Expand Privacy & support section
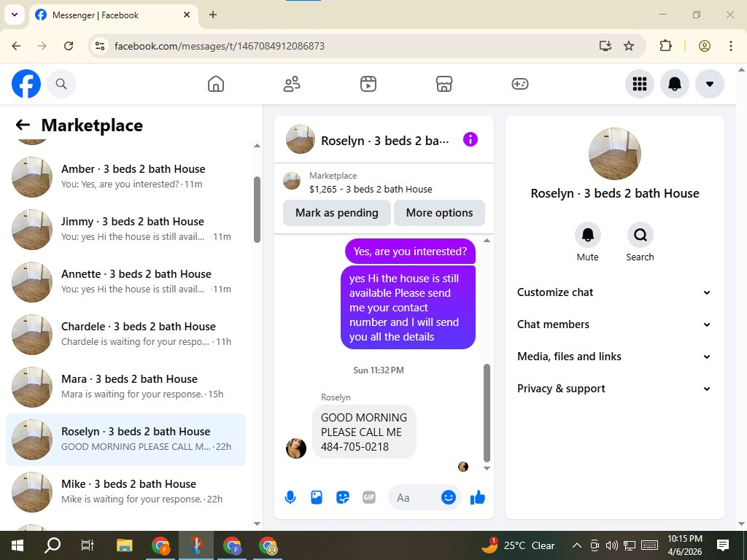The width and height of the screenshot is (747, 560). click(x=614, y=389)
